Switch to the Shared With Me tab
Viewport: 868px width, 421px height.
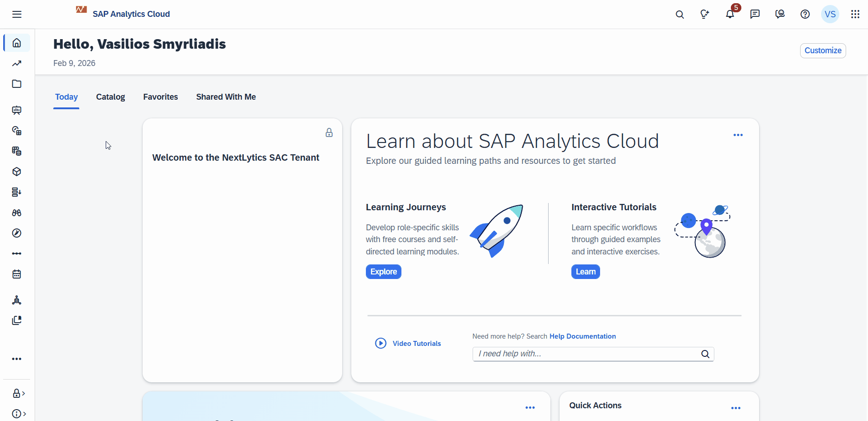pyautogui.click(x=226, y=96)
